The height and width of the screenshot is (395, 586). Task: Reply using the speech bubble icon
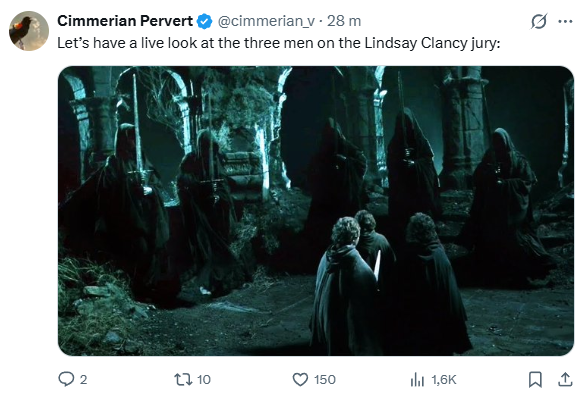(66, 379)
